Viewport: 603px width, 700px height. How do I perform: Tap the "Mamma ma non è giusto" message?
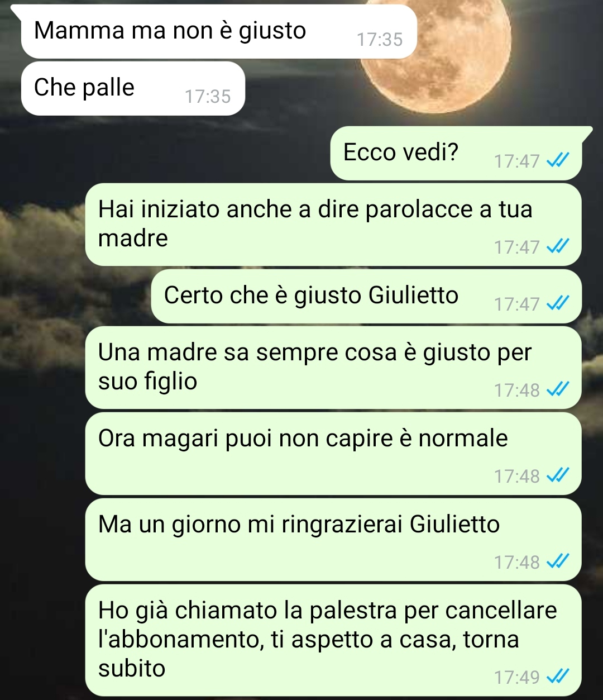click(219, 32)
